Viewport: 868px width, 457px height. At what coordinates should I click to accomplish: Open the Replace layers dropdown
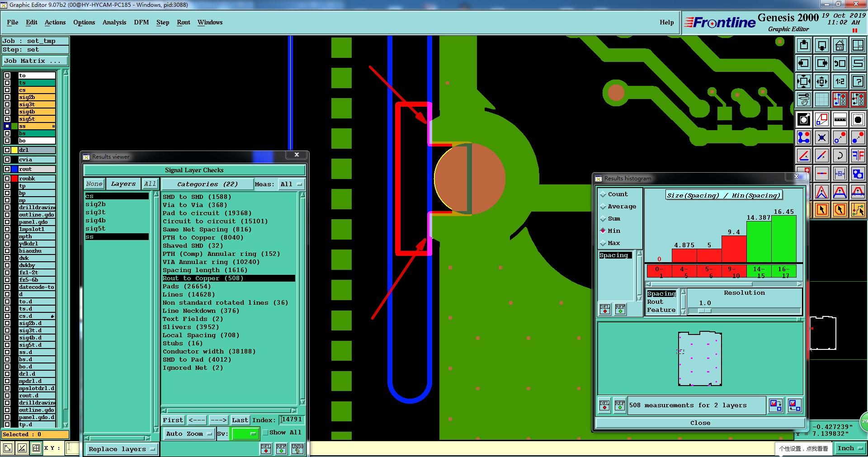pos(121,449)
